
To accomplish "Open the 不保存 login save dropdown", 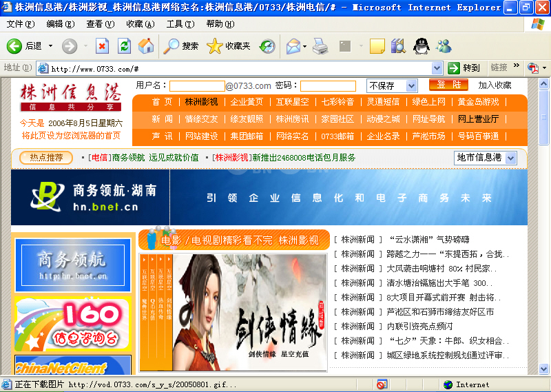I will [x=411, y=86].
